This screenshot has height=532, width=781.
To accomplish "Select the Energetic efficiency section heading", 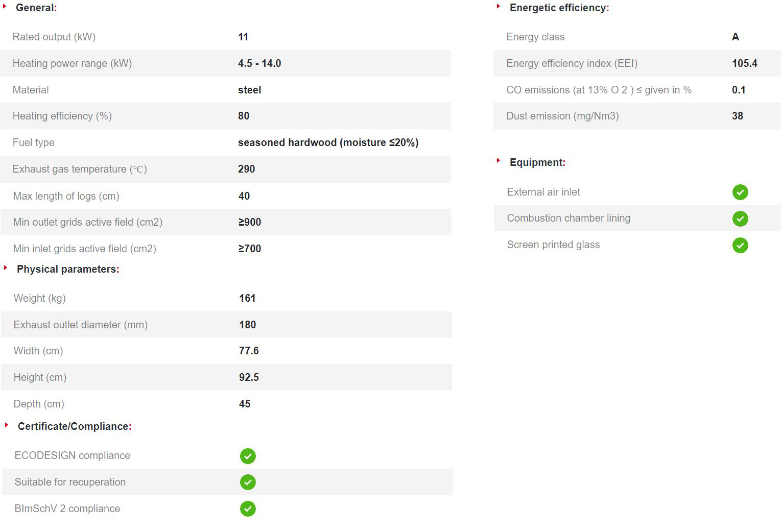I will [x=559, y=8].
